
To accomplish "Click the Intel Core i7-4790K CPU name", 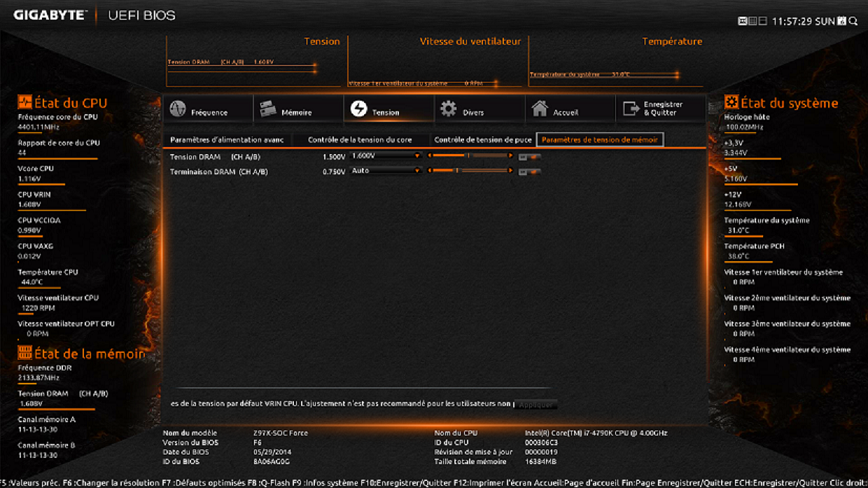I will pyautogui.click(x=596, y=433).
